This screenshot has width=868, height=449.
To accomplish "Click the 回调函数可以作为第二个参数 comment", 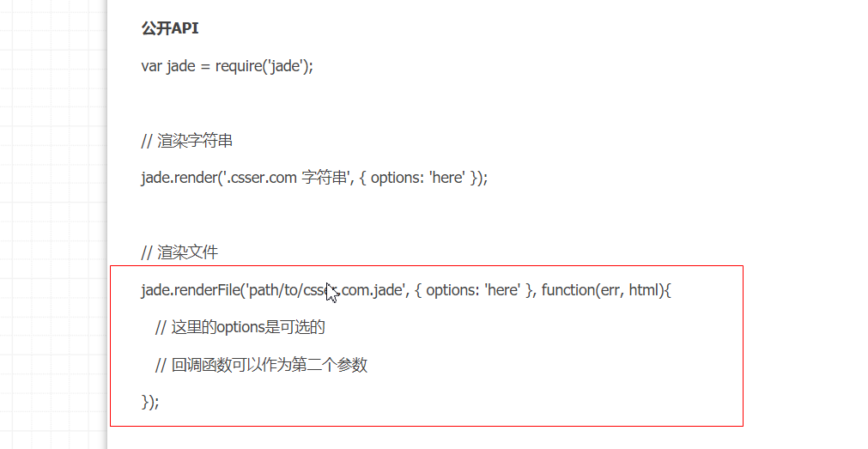I will [x=261, y=365].
